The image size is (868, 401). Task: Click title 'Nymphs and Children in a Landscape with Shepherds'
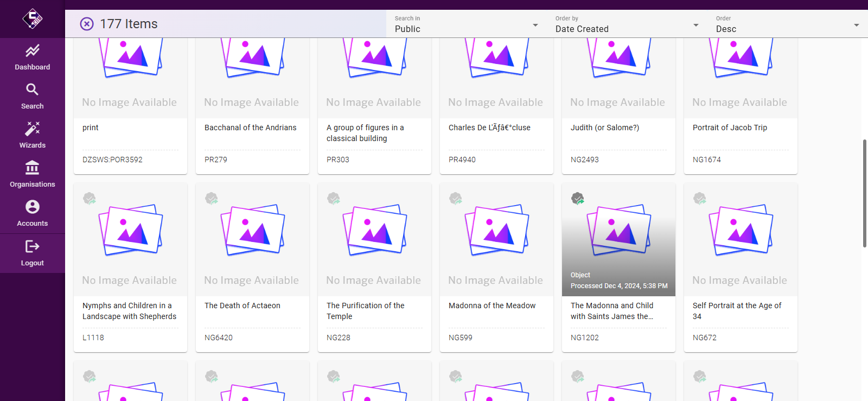tap(130, 311)
